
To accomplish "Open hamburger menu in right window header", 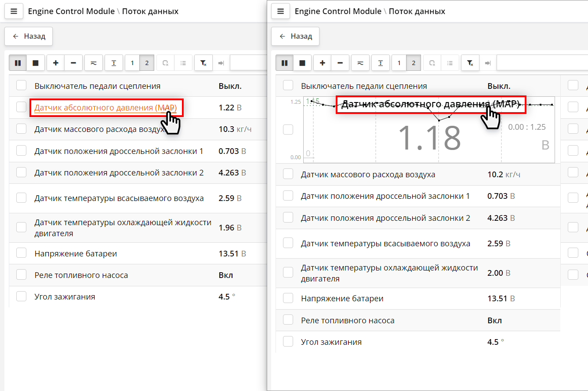I will [x=280, y=11].
